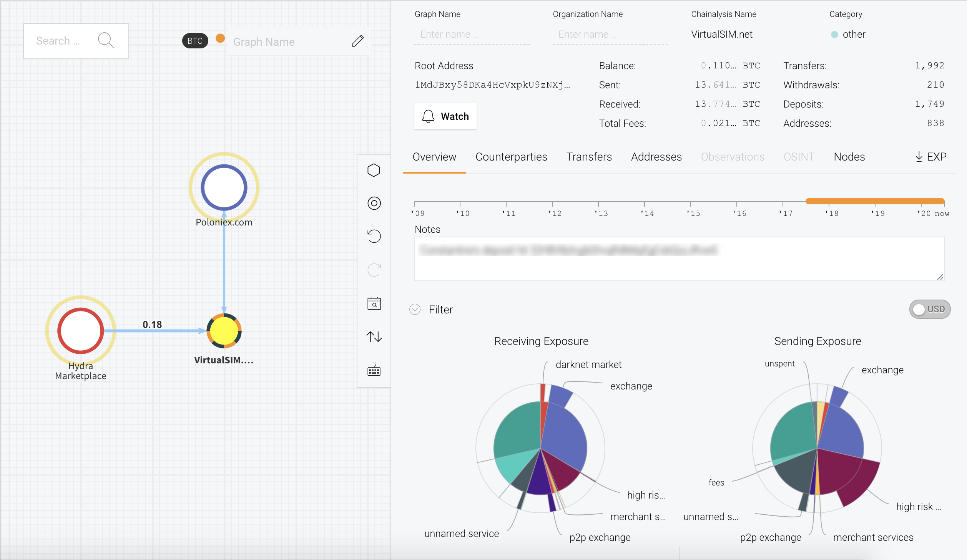Click the up-down arrows sort icon
Image resolution: width=967 pixels, height=560 pixels.
pos(374,337)
